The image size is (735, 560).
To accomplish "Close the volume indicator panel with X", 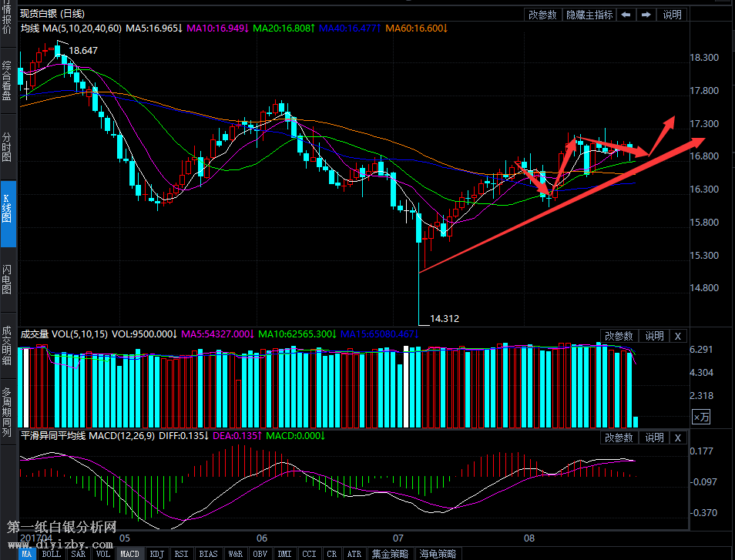I will [677, 336].
